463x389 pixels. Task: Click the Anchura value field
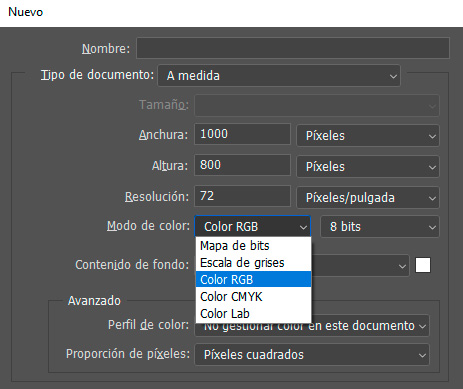pos(242,134)
